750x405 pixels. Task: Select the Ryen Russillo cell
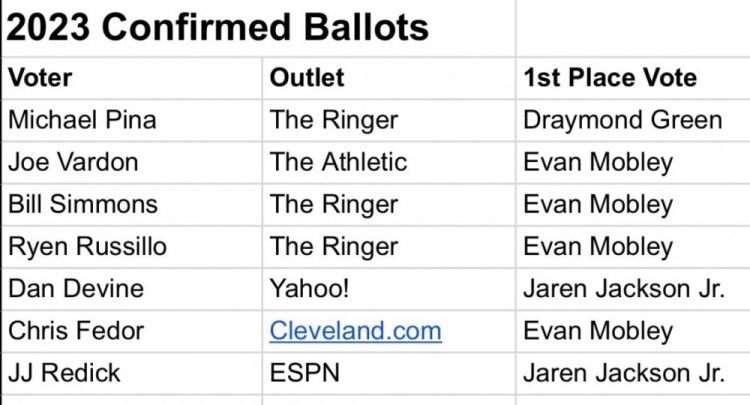click(132, 247)
